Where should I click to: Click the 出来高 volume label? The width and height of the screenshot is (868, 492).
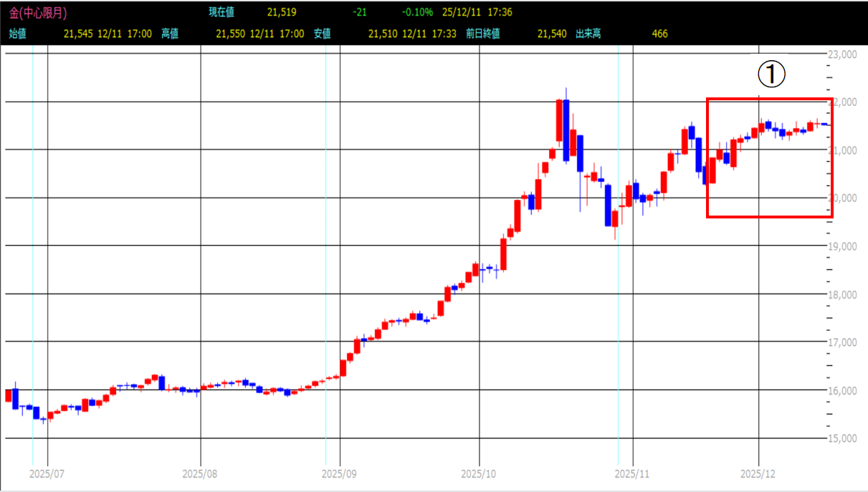pyautogui.click(x=590, y=34)
